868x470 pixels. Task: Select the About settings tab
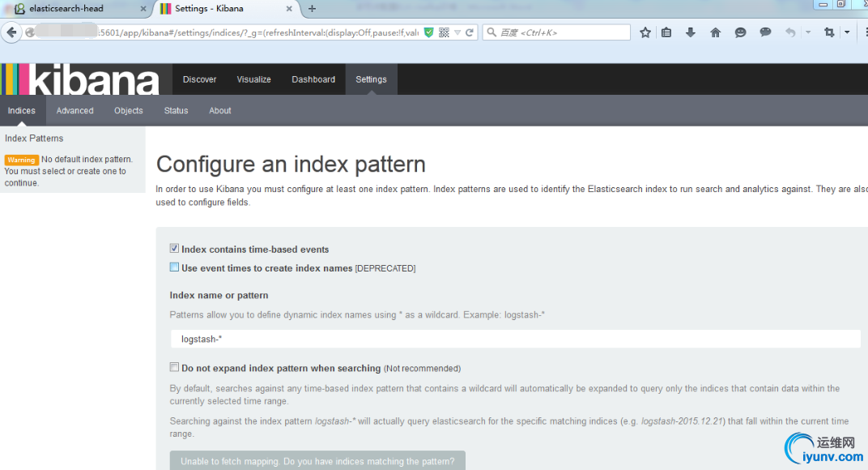219,110
